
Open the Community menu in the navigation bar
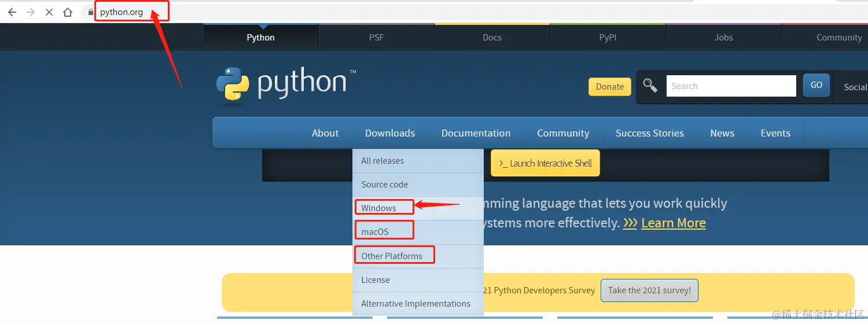tap(563, 133)
